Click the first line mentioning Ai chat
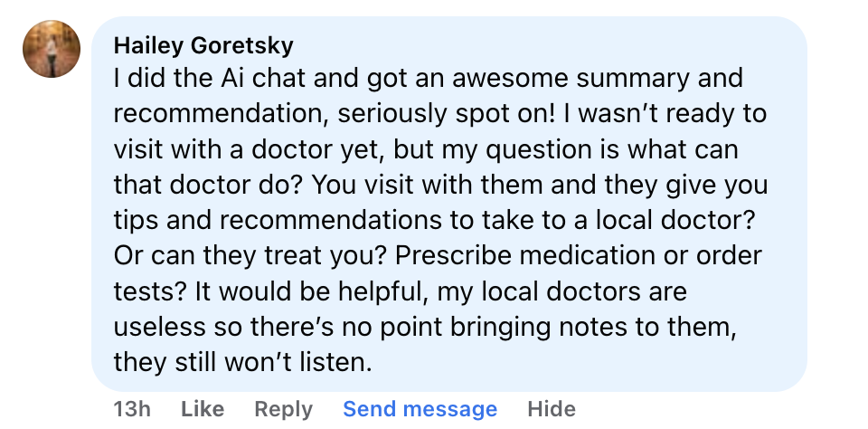 click(x=428, y=79)
